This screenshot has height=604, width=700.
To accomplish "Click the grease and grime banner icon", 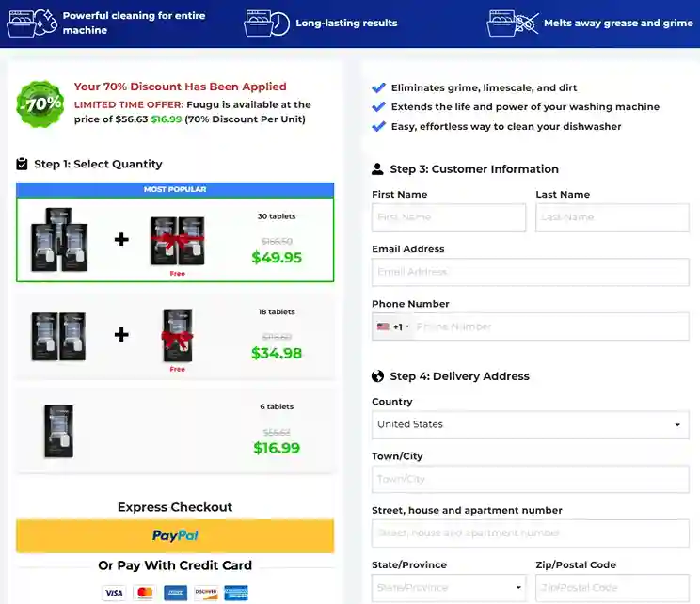I will 513,23.
